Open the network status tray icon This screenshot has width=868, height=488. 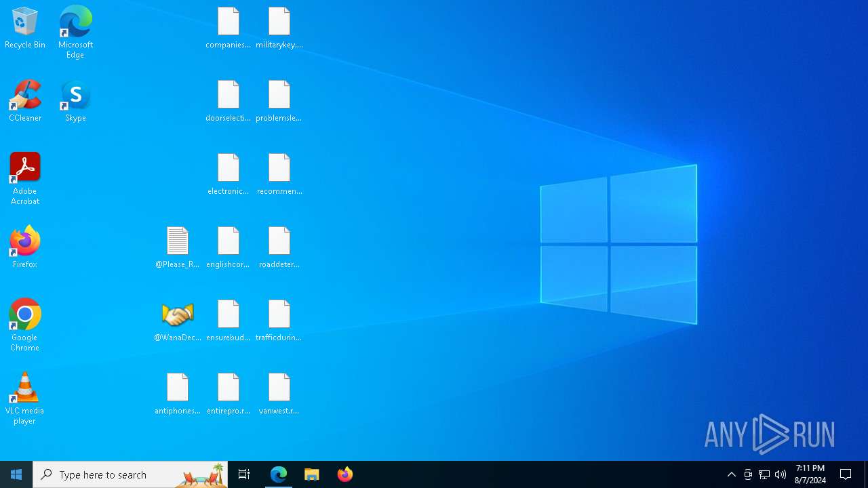pos(764,474)
